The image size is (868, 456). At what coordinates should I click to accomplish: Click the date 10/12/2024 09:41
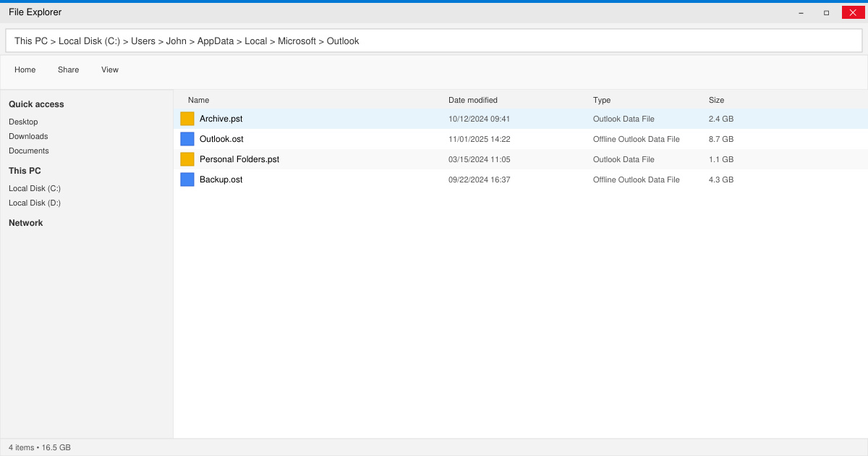[480, 119]
